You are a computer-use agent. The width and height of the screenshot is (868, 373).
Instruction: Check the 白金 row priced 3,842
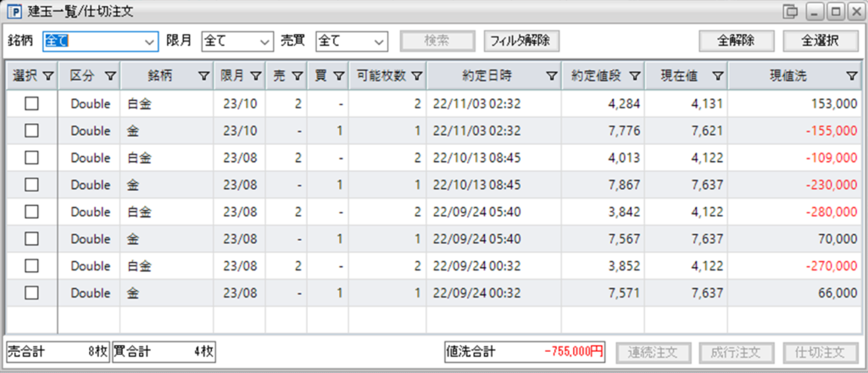(31, 212)
